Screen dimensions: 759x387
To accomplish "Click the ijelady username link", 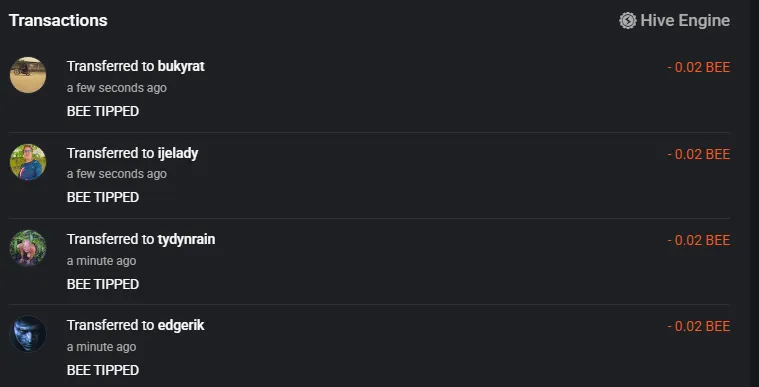I will pos(178,153).
